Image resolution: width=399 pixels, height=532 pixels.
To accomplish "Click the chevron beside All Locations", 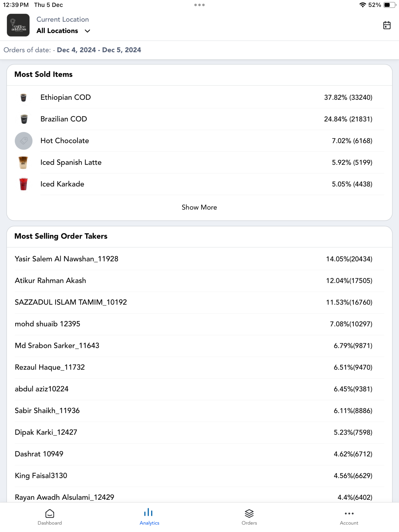I will click(x=88, y=31).
